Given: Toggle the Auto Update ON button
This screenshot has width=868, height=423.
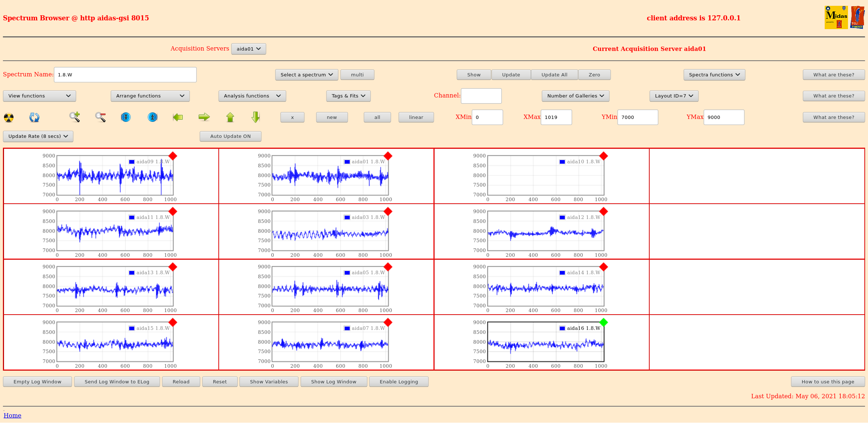Looking at the screenshot, I should pos(230,136).
